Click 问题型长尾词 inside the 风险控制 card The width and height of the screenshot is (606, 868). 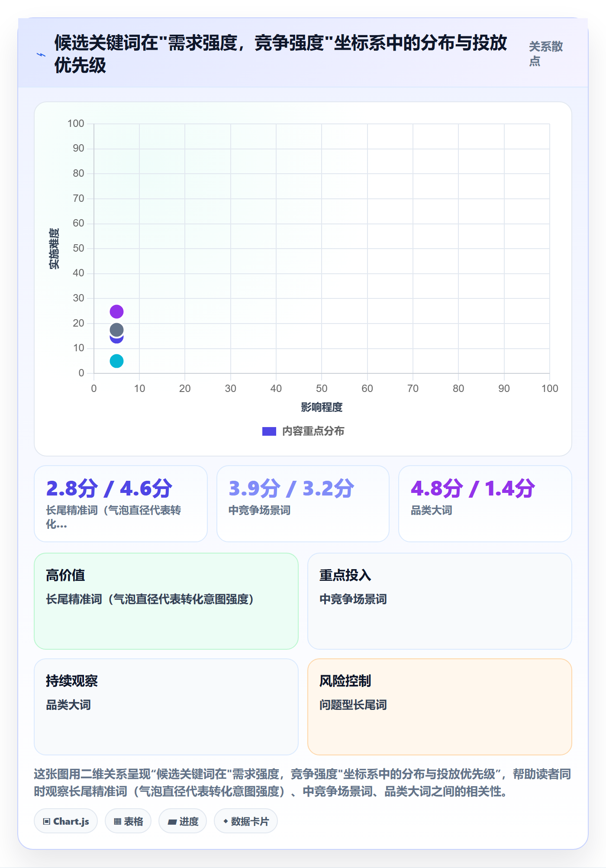click(x=353, y=705)
